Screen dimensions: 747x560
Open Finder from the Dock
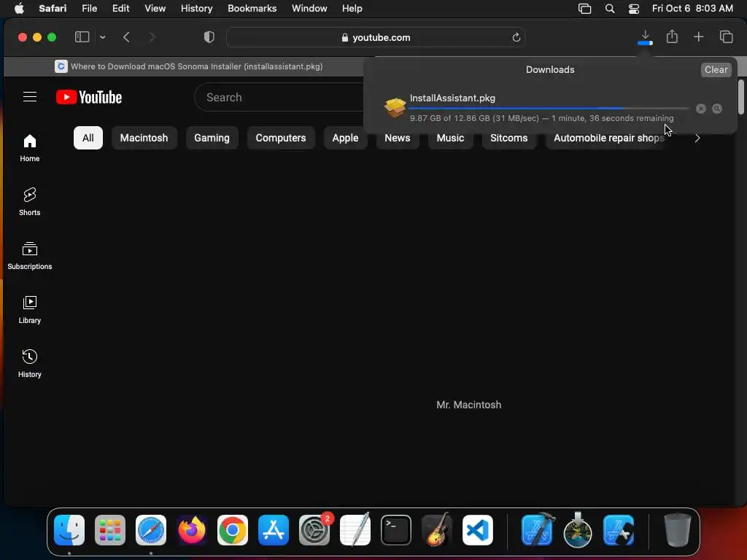[x=69, y=530]
